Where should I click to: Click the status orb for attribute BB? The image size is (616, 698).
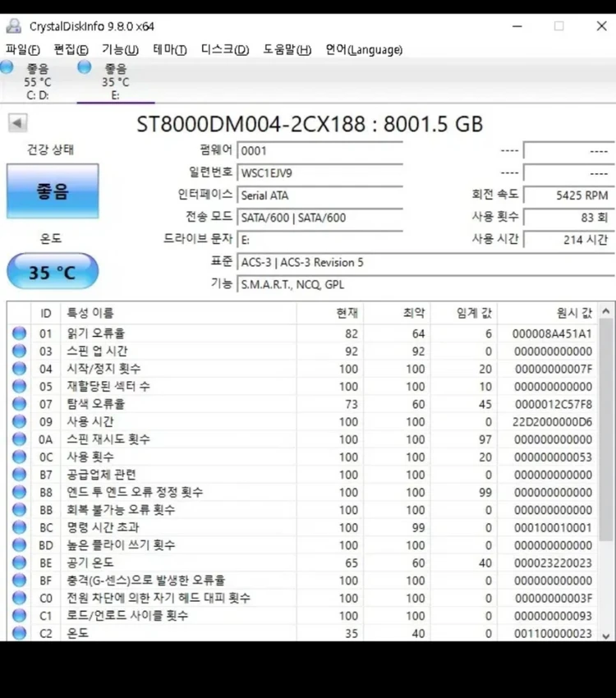tap(19, 509)
